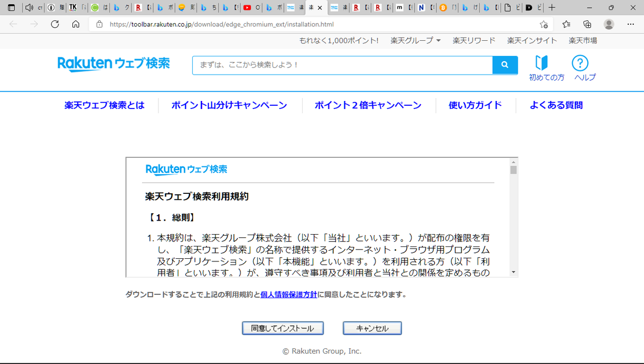The height and width of the screenshot is (364, 644).
Task: Click the Rakuten ウェブ検索 logo inside terms box
Action: [x=186, y=169]
